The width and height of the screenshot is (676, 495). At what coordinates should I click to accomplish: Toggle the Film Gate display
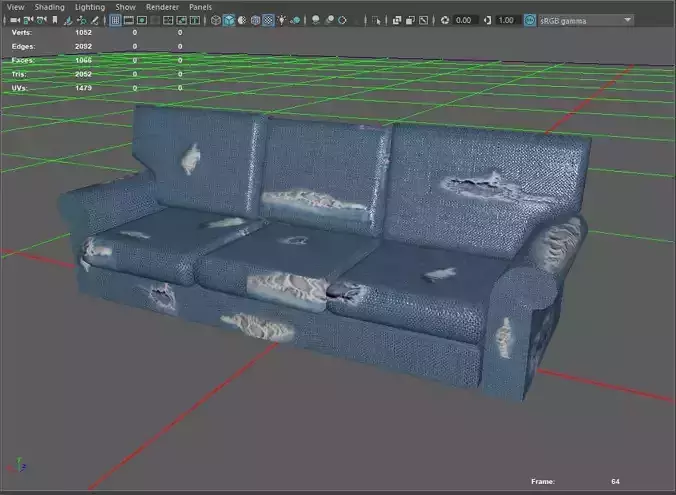(x=128, y=20)
